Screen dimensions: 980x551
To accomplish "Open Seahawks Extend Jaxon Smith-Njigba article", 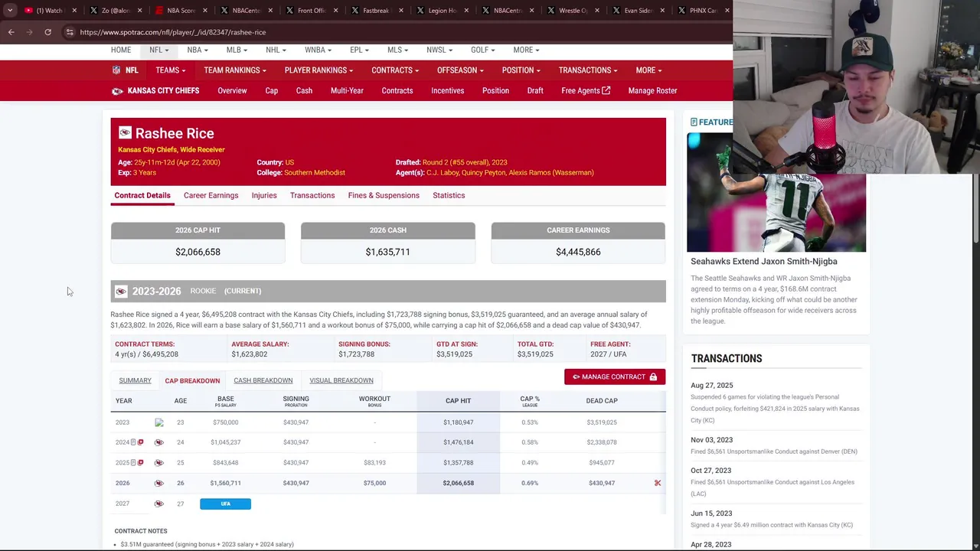I will pos(763,262).
